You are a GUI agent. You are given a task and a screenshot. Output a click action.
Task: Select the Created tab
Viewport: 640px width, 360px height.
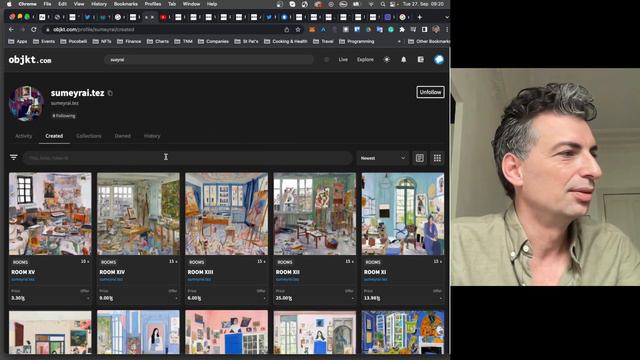[54, 136]
